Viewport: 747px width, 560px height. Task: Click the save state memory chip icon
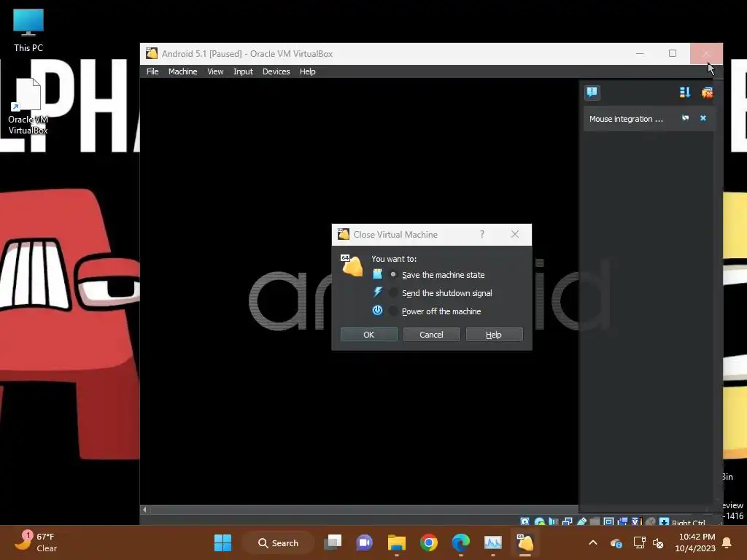tap(377, 274)
